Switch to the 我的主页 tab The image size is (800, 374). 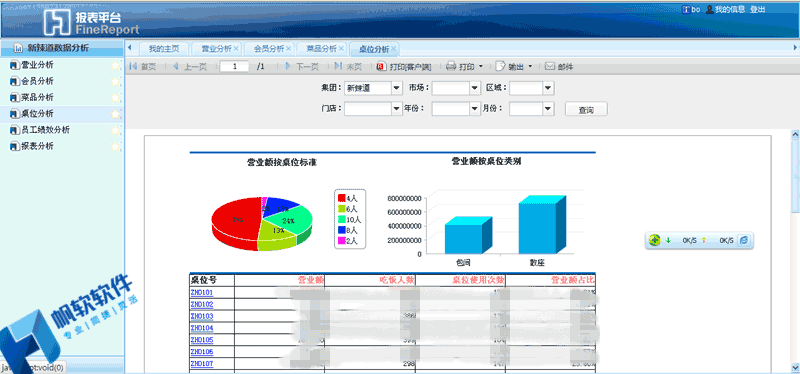point(164,49)
